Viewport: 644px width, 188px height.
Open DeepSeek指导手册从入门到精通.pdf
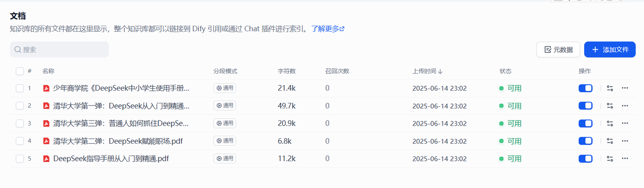(x=111, y=159)
